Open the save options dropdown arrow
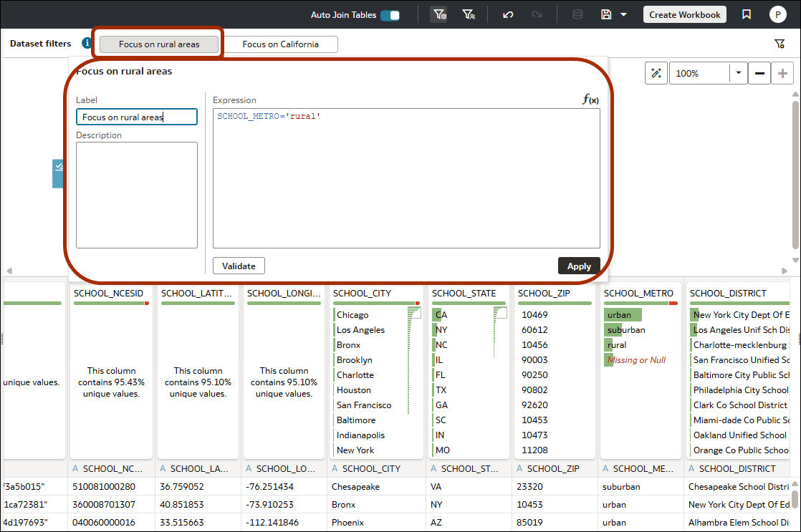The height and width of the screenshot is (532, 801). click(624, 14)
